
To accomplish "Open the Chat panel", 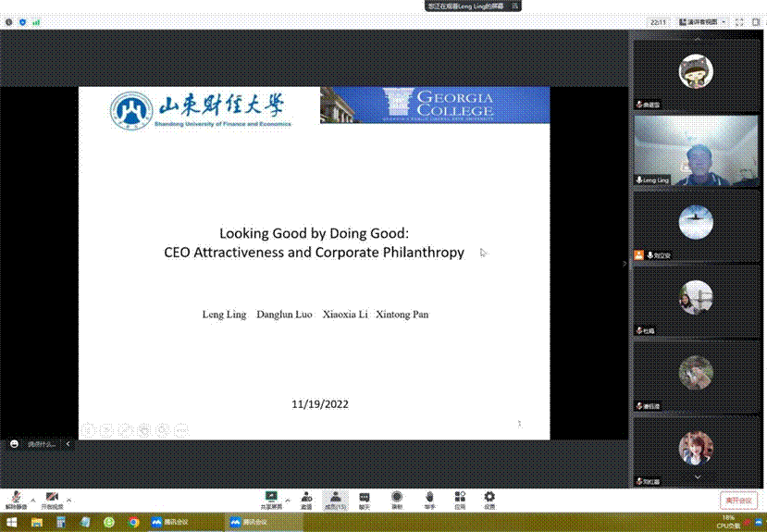I will point(365,498).
